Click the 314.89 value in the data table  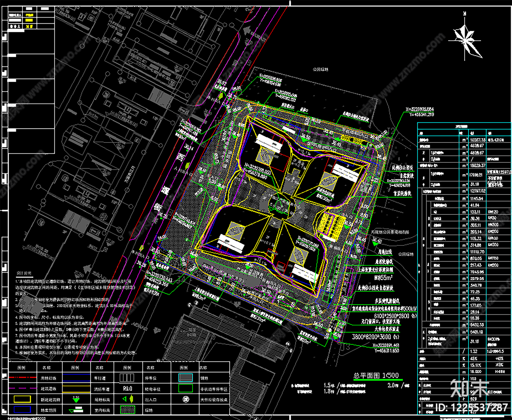tap(476, 245)
